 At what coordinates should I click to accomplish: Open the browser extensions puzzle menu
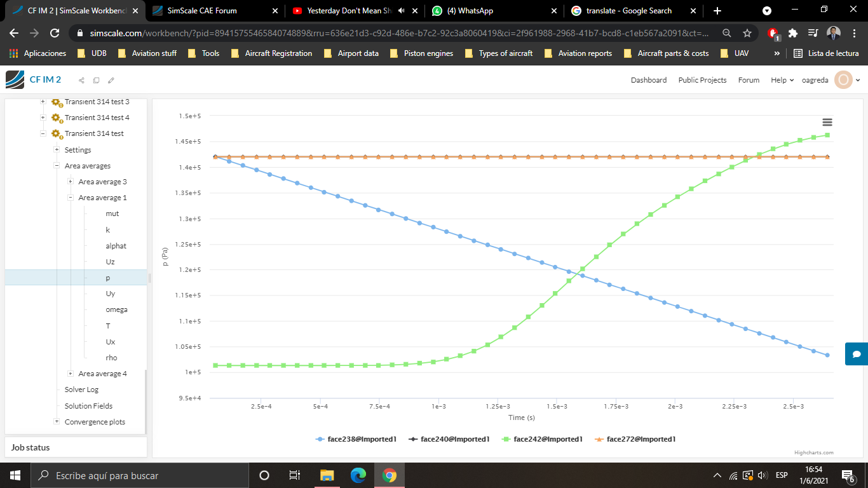[793, 33]
